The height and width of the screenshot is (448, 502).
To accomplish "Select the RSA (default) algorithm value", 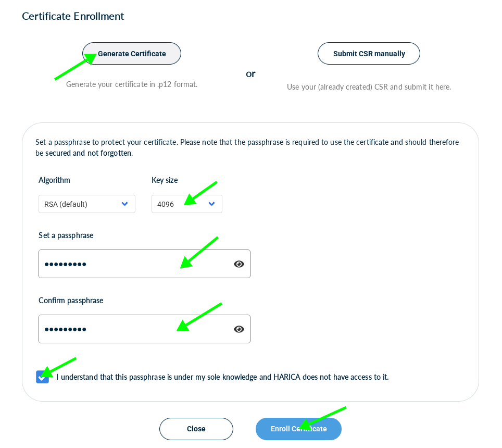I will pyautogui.click(x=66, y=204).
